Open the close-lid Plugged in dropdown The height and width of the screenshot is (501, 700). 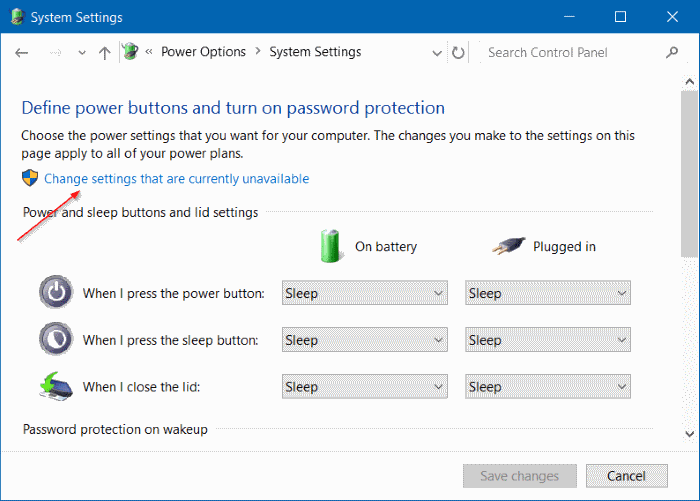(x=548, y=386)
